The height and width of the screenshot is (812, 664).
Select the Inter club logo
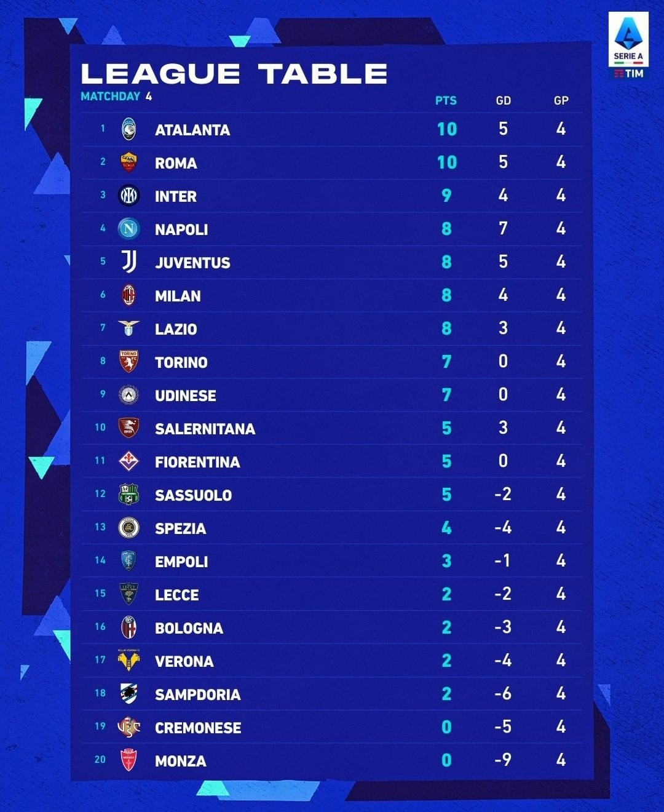click(x=128, y=196)
